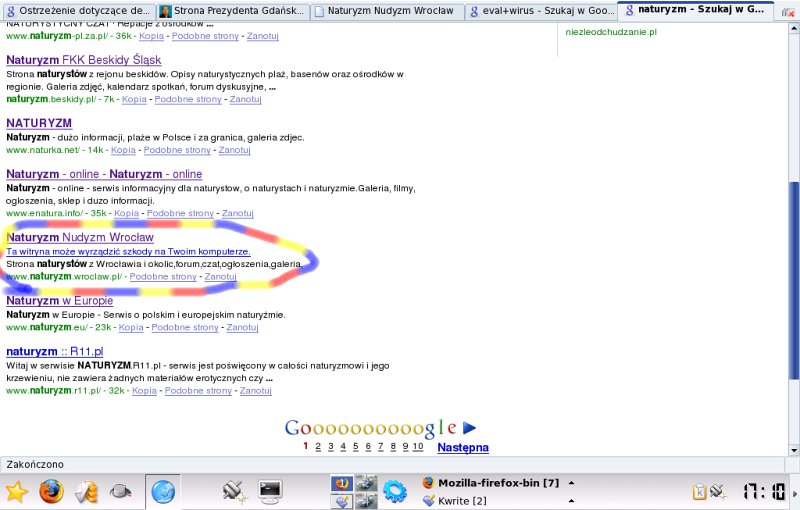Viewport: 800px width, 510px height.
Task: Click the blue gear icon in the panel
Action: [395, 491]
